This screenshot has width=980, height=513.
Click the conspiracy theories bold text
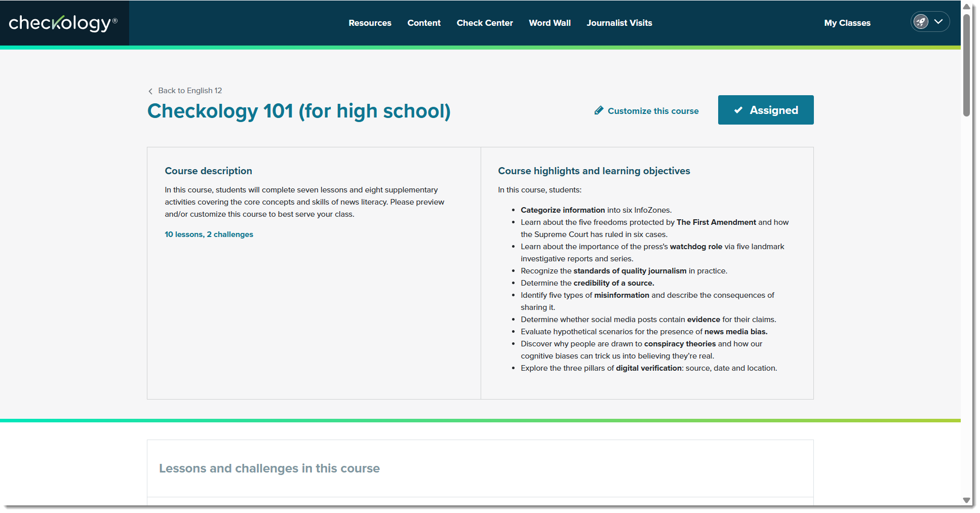pyautogui.click(x=680, y=344)
